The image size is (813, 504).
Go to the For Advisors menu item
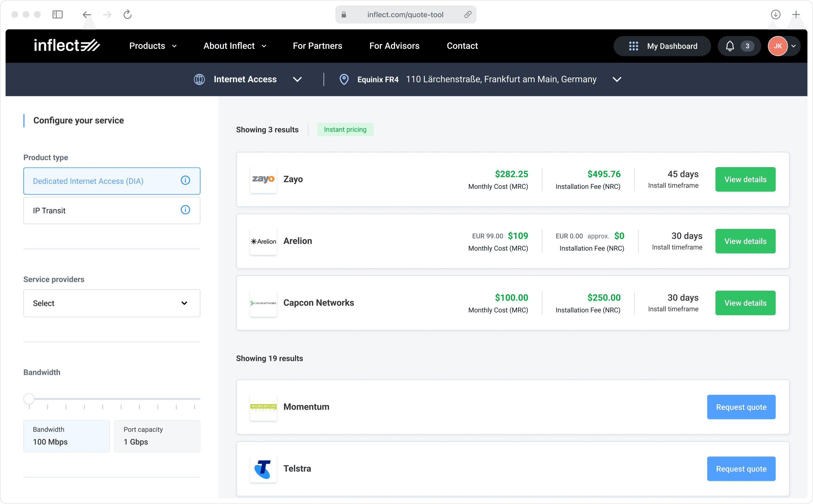pyautogui.click(x=394, y=46)
